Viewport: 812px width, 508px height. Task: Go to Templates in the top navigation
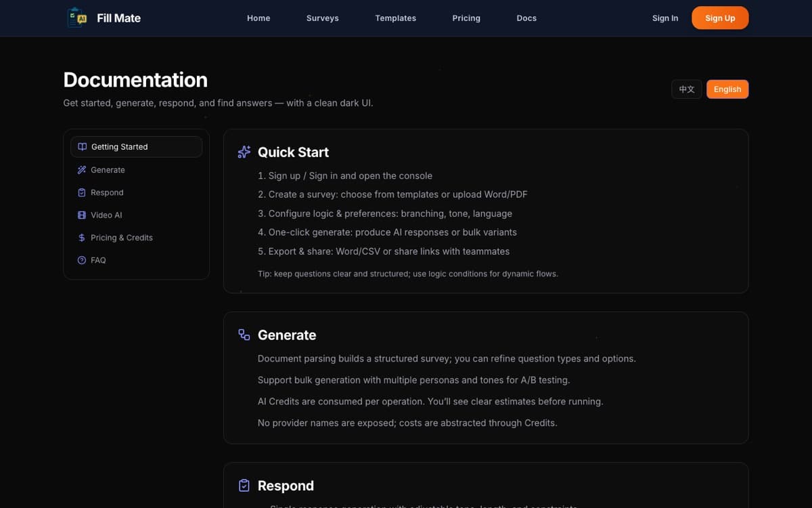click(x=396, y=18)
